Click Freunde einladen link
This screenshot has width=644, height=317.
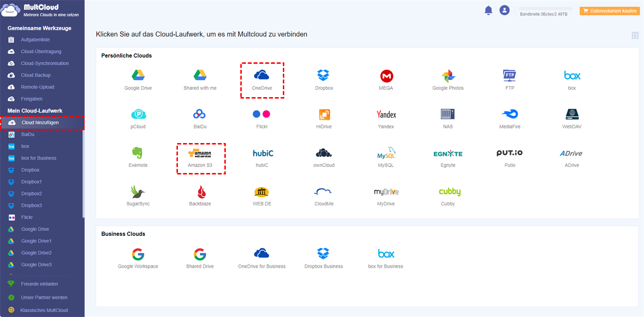[40, 284]
